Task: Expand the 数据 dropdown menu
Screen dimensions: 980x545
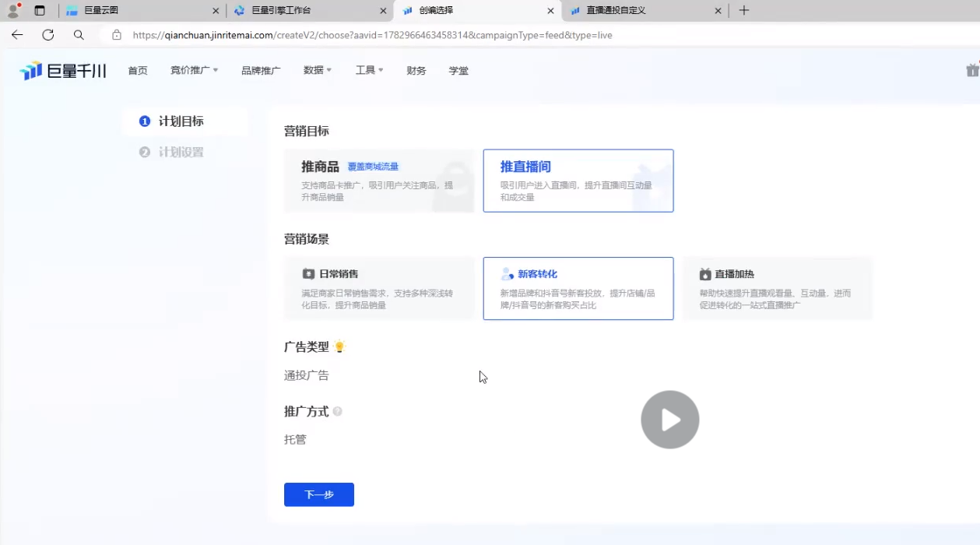Action: pos(317,71)
